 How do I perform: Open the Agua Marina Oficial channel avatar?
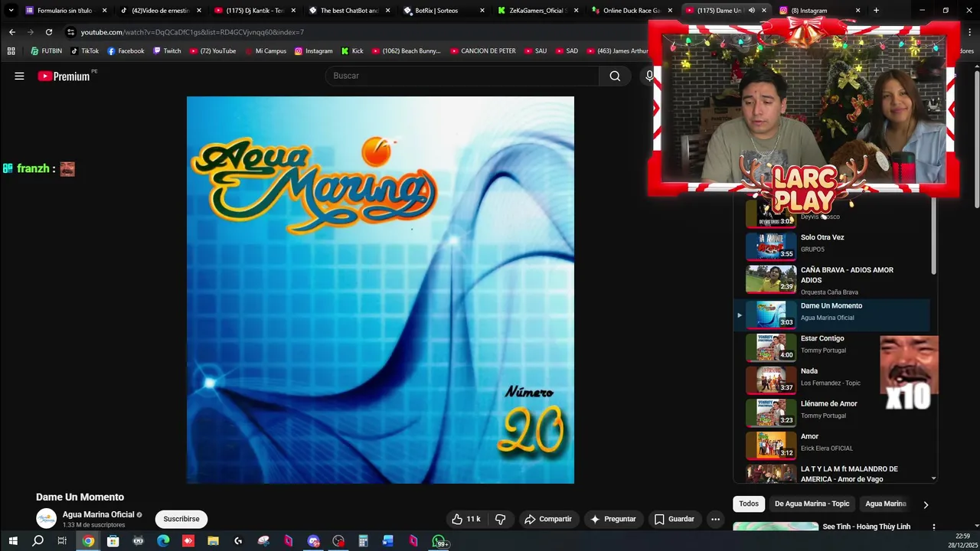coord(47,519)
